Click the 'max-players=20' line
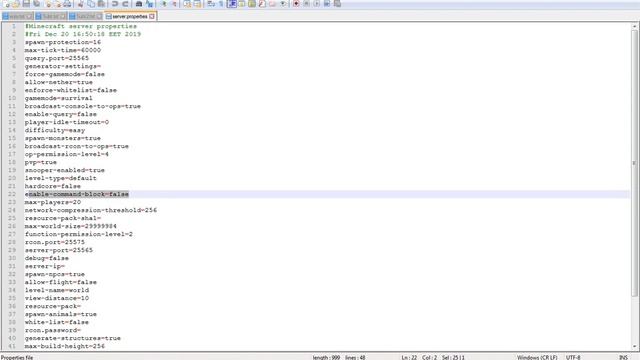This screenshot has width=640, height=360. pyautogui.click(x=53, y=202)
